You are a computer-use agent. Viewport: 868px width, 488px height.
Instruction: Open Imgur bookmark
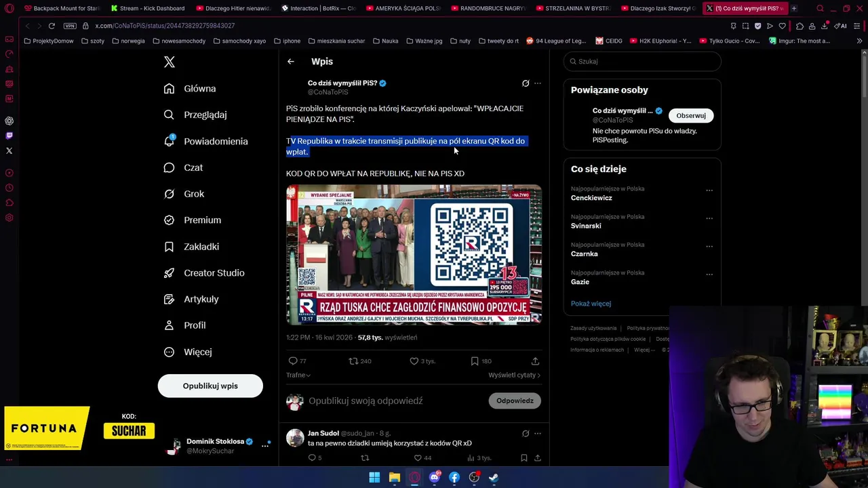coord(800,41)
